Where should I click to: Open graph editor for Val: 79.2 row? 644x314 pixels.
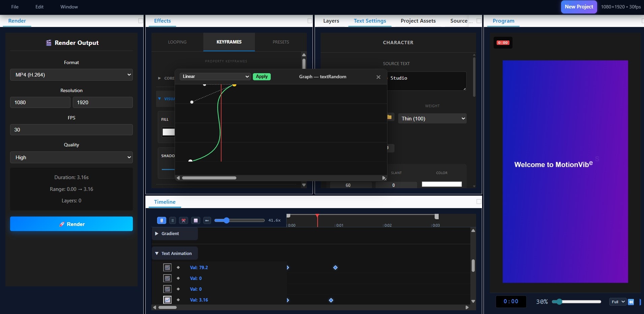167,267
